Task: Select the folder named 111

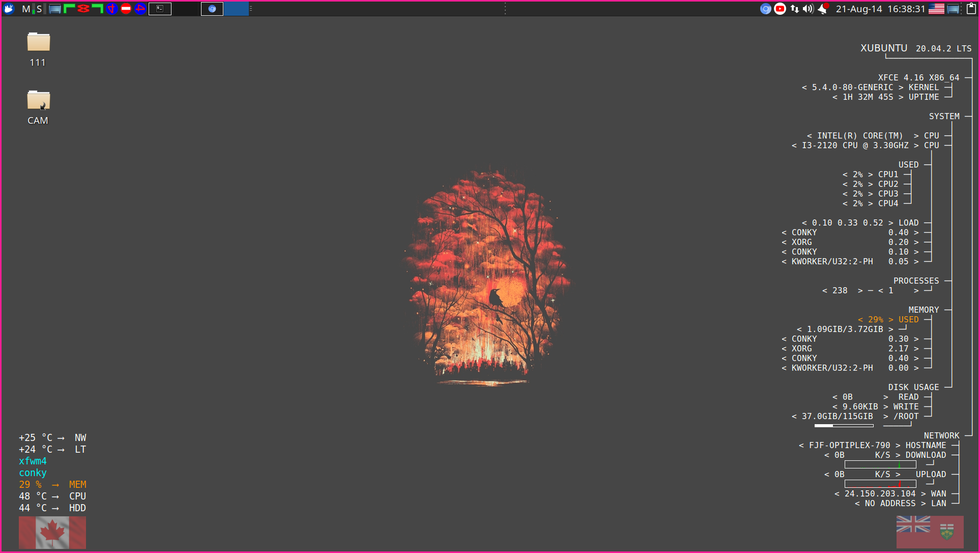Action: pyautogui.click(x=38, y=49)
